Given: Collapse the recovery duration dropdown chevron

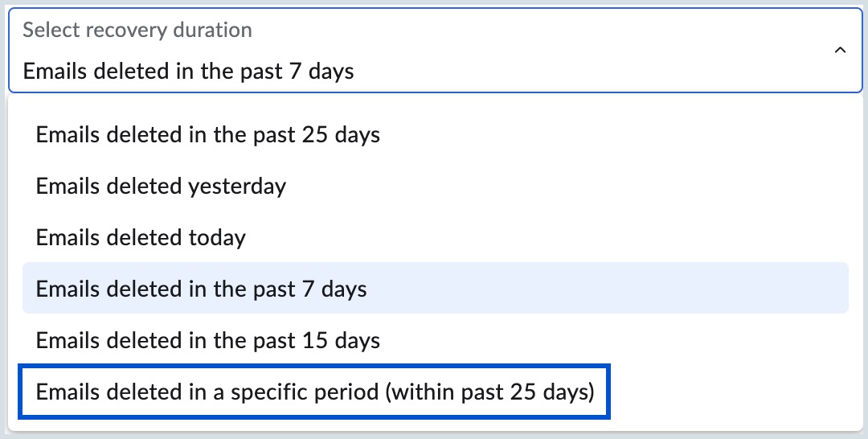Looking at the screenshot, I should coord(840,51).
